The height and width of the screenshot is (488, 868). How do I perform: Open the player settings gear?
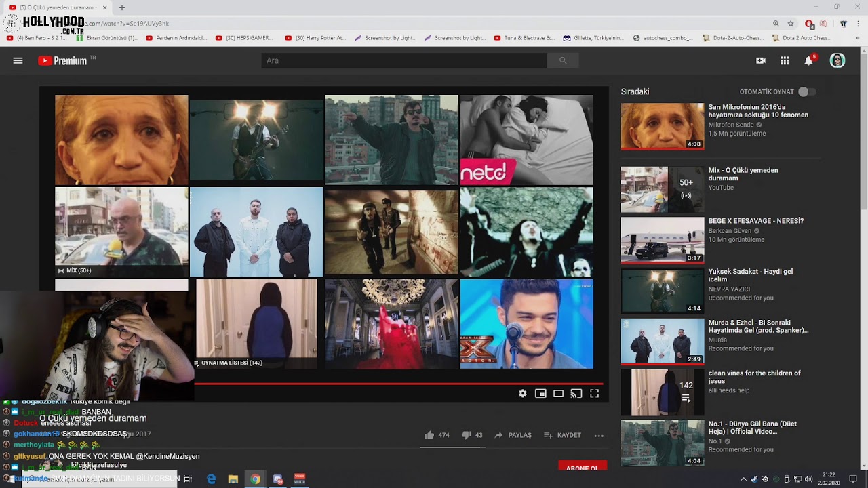coord(523,393)
